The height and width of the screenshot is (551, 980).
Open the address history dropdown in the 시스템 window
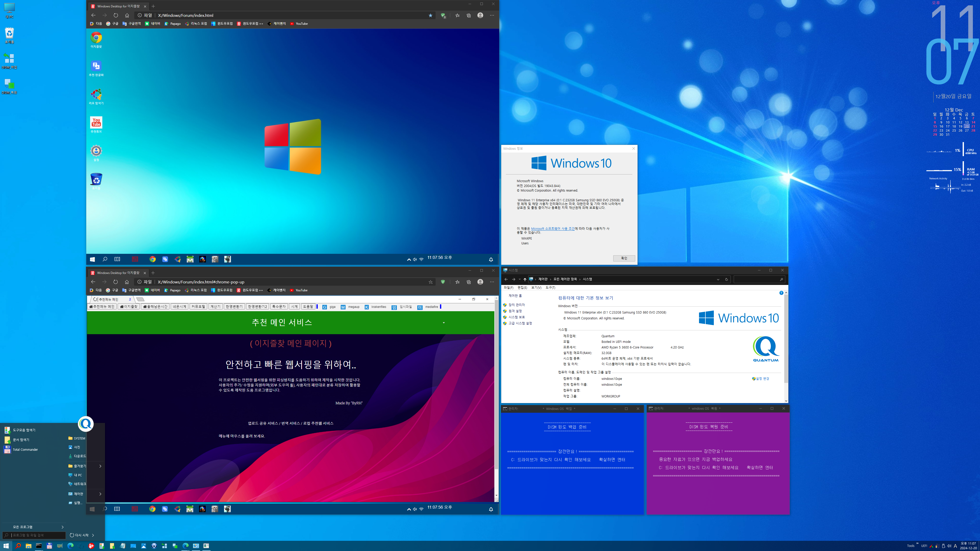click(718, 279)
